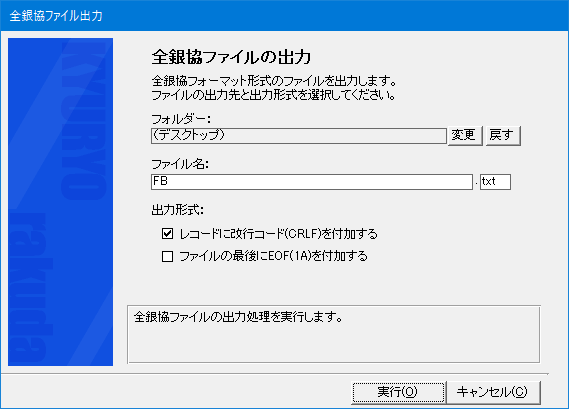Screen dimensions: 569x409
Task: Click the ファイルの出力先と出力形式を選択 instruction line
Action: 274,95
